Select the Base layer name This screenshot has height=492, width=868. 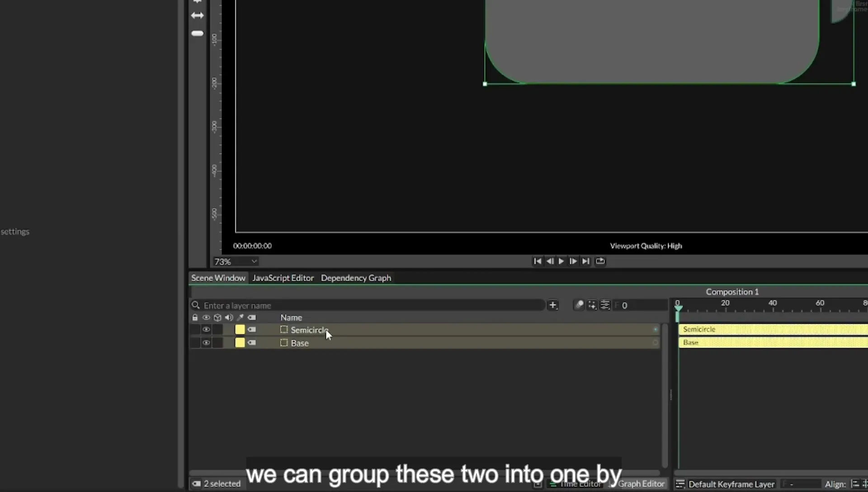(300, 343)
